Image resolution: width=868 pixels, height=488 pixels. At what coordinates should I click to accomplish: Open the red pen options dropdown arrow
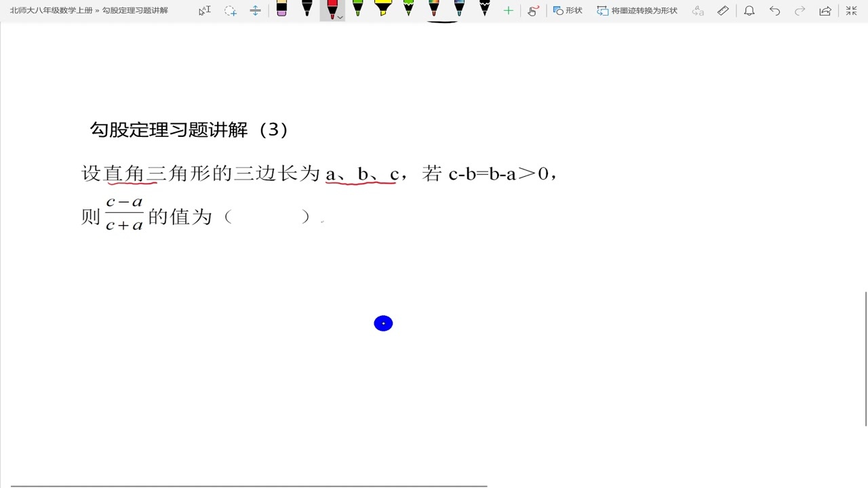[340, 16]
